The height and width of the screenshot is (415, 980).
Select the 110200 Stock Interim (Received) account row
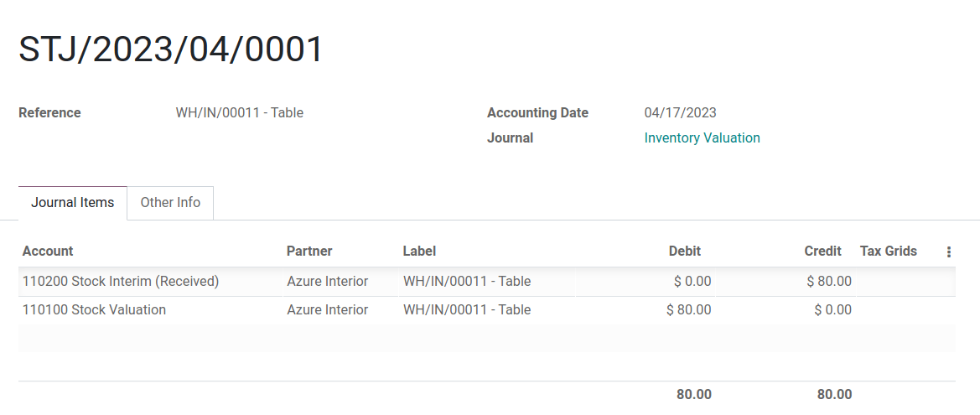click(x=121, y=282)
